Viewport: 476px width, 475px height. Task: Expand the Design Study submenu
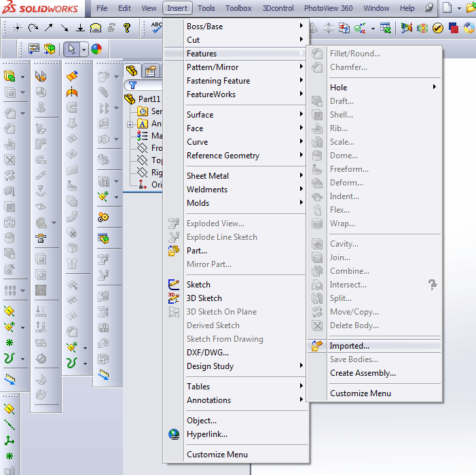click(x=235, y=366)
